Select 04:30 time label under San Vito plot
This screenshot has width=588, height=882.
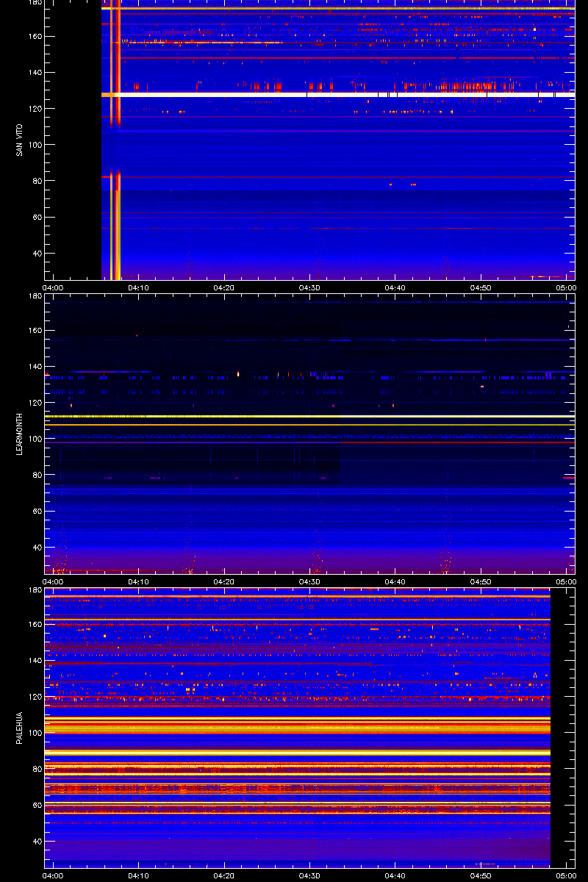click(309, 287)
